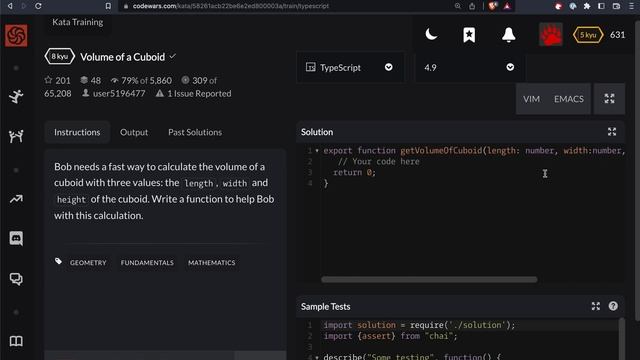
Task: Open the red paw profile avatar
Action: [x=551, y=35]
